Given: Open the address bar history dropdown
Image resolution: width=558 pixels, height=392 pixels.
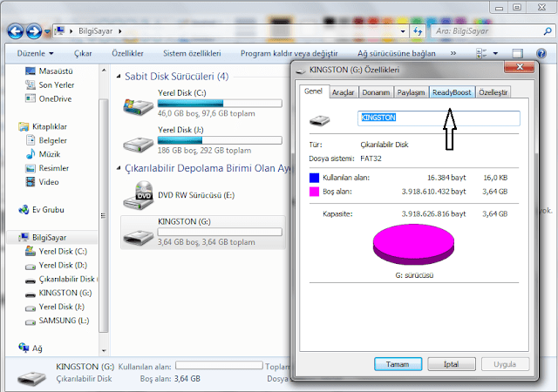Looking at the screenshot, I should click(403, 31).
